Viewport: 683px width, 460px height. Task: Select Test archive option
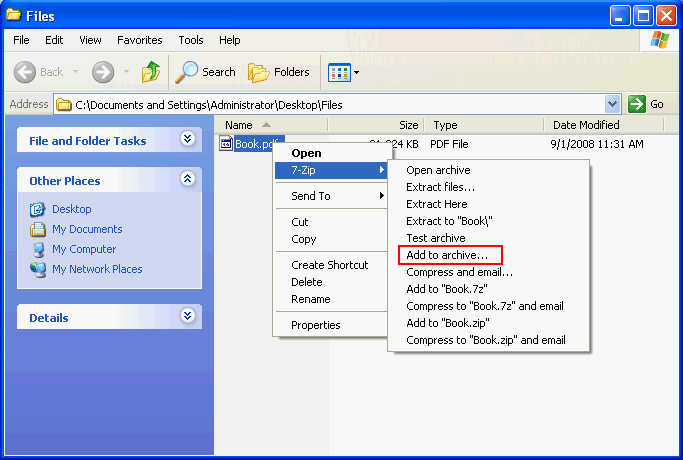(488, 238)
